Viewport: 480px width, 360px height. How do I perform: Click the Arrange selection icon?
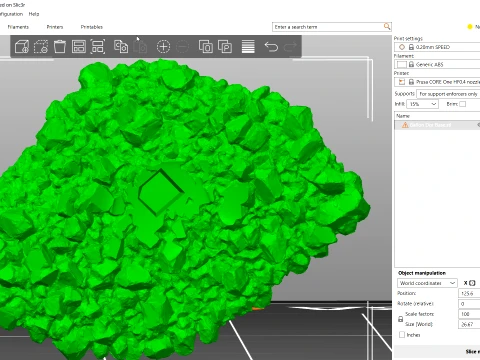click(x=98, y=47)
